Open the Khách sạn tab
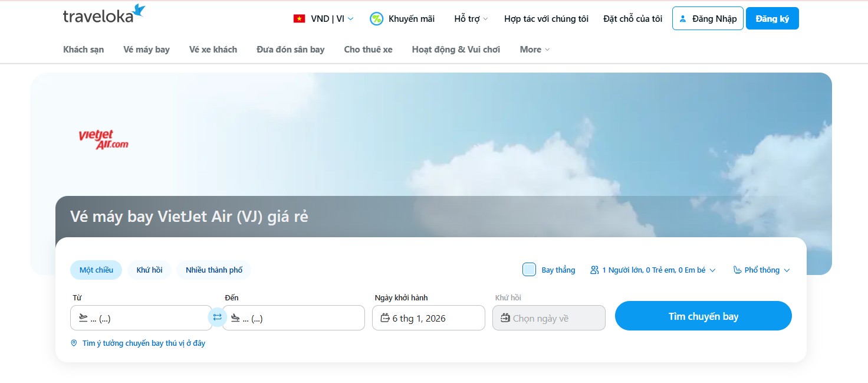 point(83,50)
